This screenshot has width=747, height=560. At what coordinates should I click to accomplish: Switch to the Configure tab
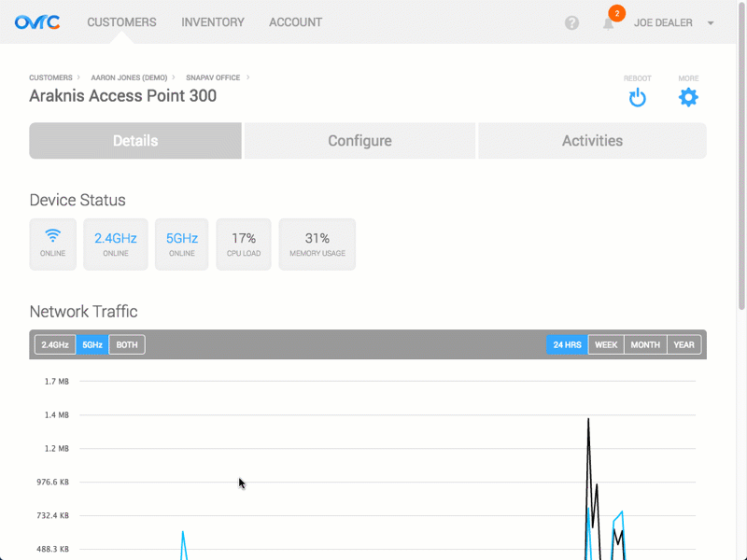click(x=359, y=141)
